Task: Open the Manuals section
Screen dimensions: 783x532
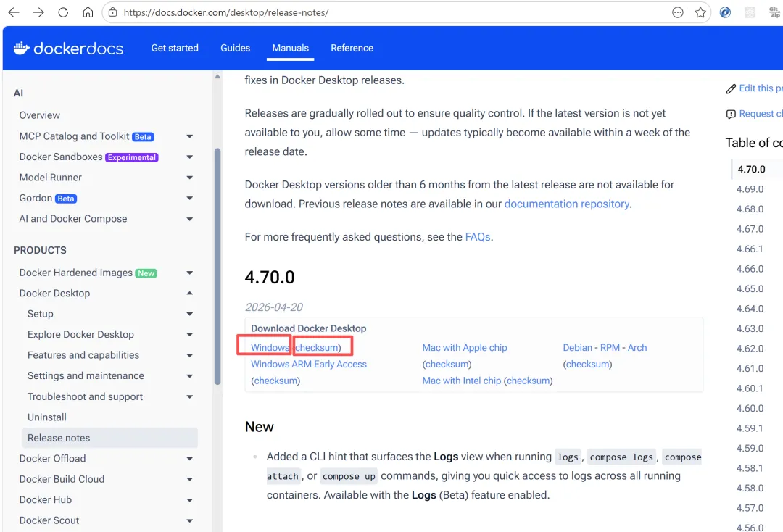Action: [290, 48]
